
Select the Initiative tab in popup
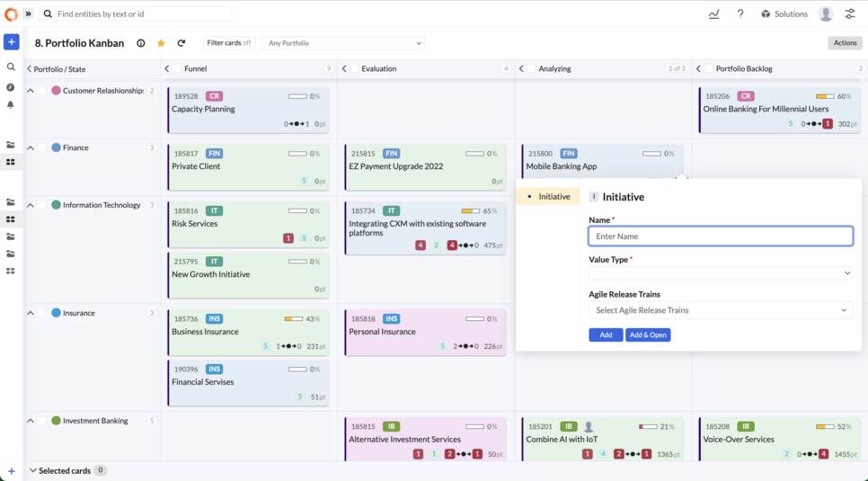(548, 197)
